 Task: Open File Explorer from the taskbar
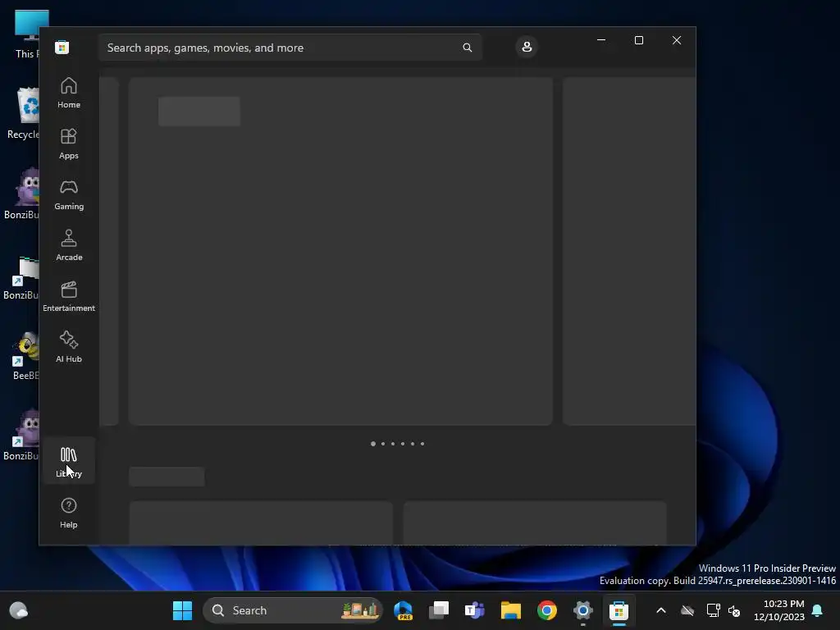[x=510, y=610]
